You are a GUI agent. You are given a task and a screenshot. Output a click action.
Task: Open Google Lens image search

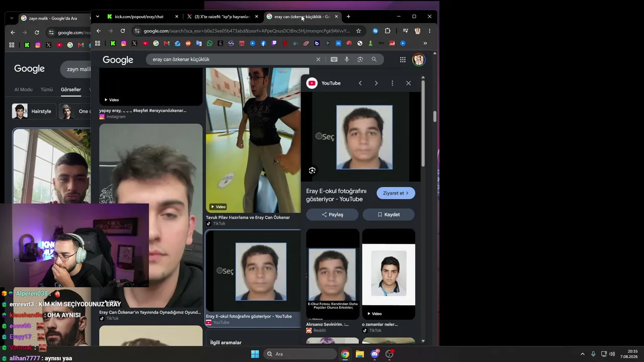click(360, 59)
